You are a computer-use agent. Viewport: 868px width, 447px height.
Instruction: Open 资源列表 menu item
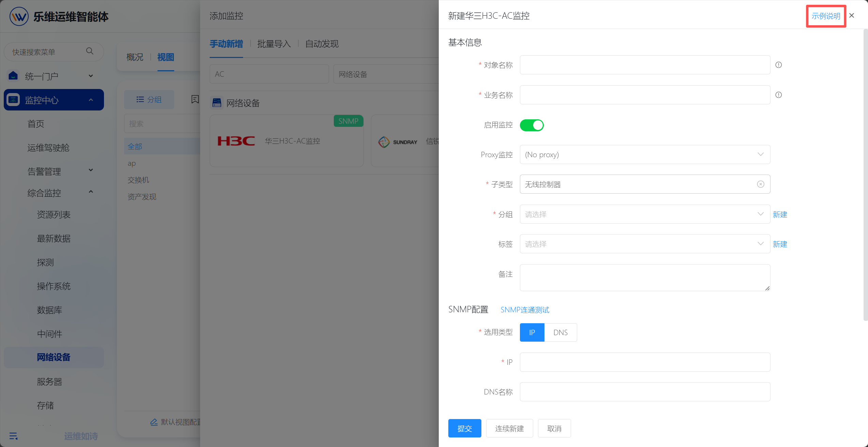pos(54,214)
